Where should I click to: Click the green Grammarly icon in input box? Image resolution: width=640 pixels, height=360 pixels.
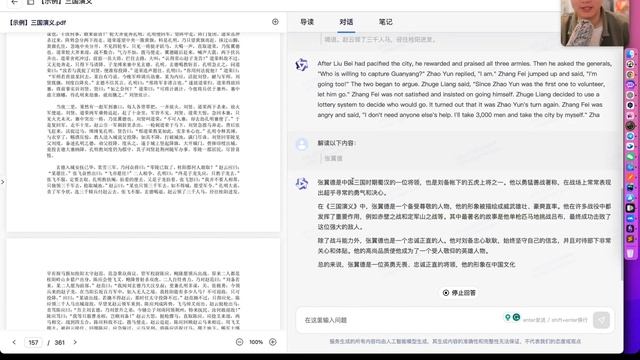pyautogui.click(x=516, y=317)
